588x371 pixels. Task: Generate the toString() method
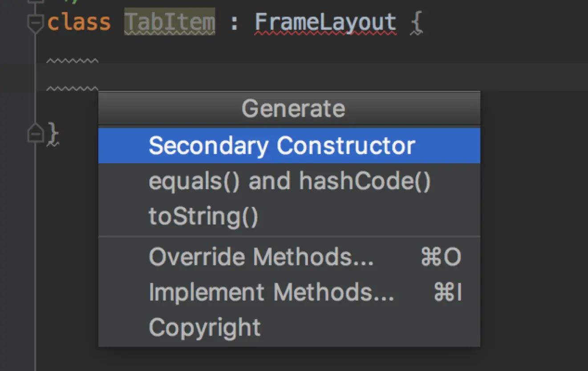[x=203, y=216]
